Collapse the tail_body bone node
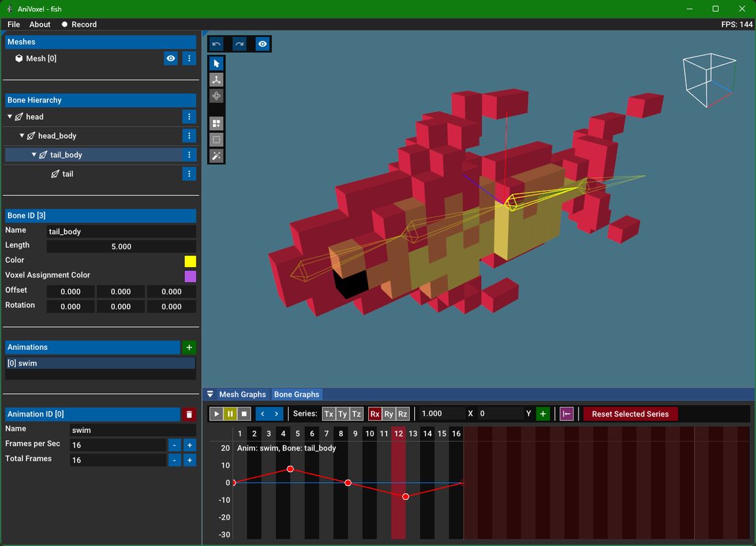Image resolution: width=756 pixels, height=546 pixels. click(34, 155)
